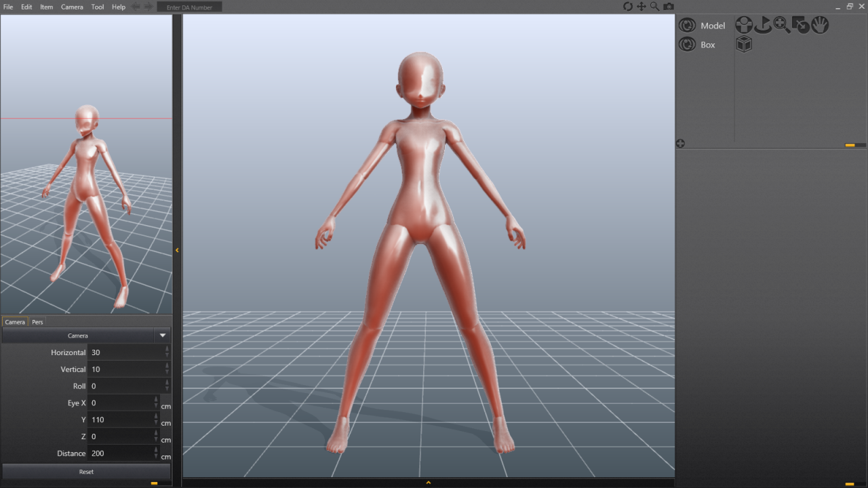This screenshot has height=488, width=868.
Task: Click the Y spinner arrows
Action: 156,420
